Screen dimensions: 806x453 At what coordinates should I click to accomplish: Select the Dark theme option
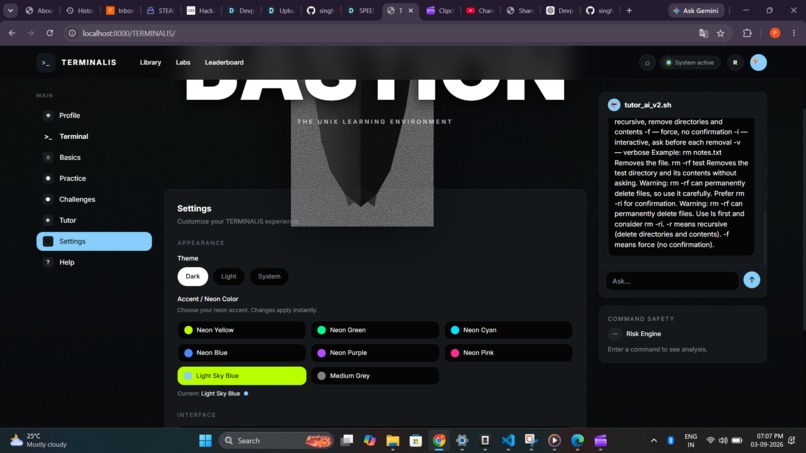pyautogui.click(x=193, y=277)
